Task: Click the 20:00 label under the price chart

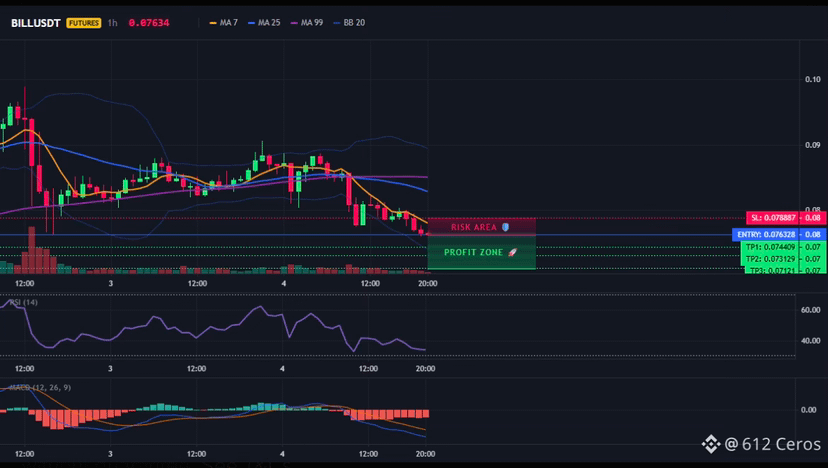Action: (x=428, y=284)
